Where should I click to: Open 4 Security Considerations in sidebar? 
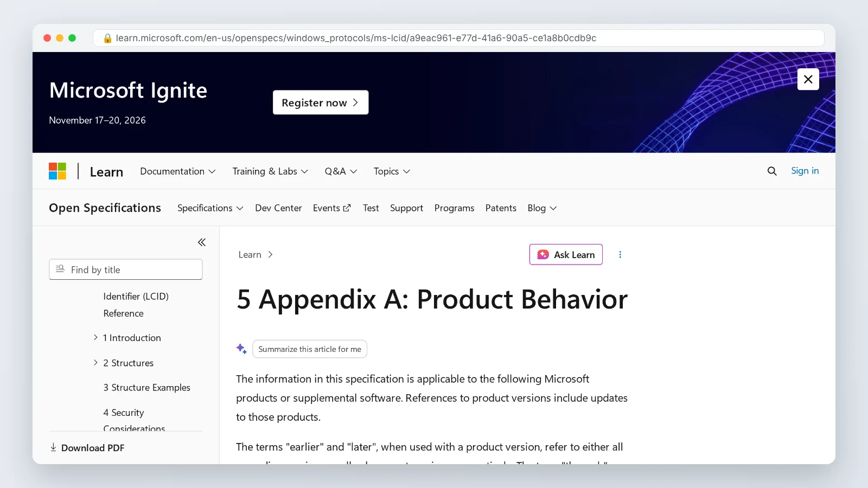coord(134,421)
